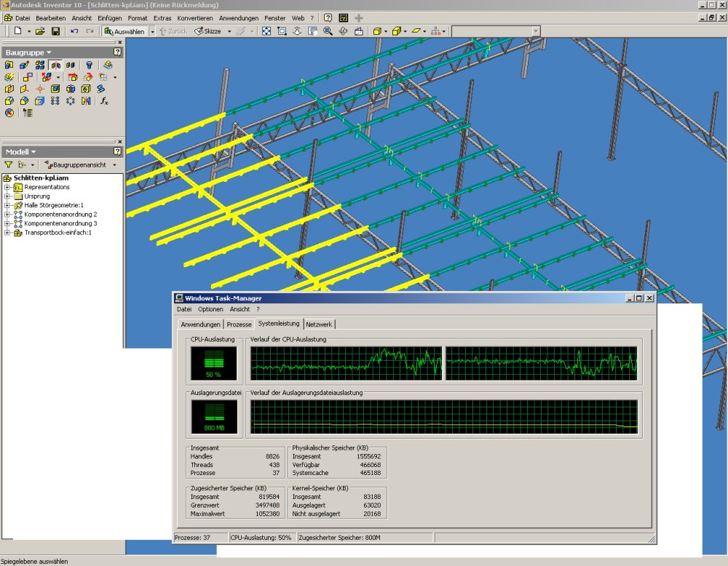Click the Save disk icon in toolbar
728x566 pixels.
coord(55,31)
